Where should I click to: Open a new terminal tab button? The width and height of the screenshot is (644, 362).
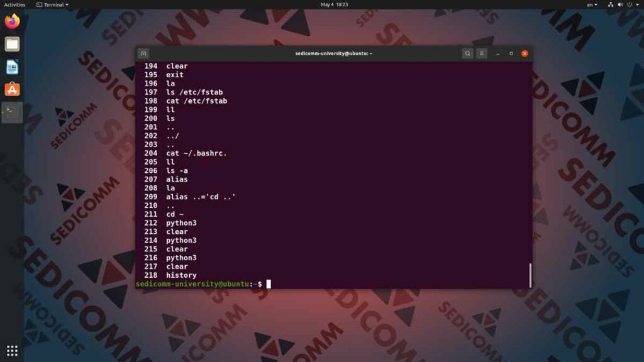tap(143, 53)
